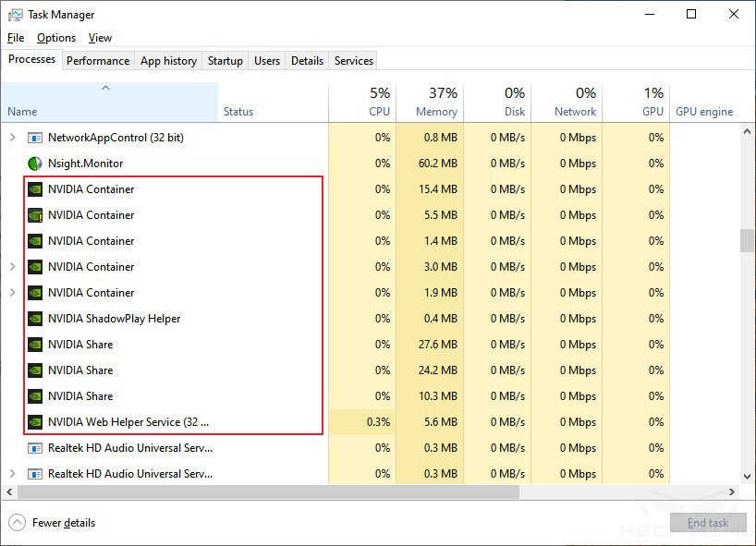Expand the bottom Realtek HD Audio entry
Screen dimensions: 756x546
(x=12, y=474)
